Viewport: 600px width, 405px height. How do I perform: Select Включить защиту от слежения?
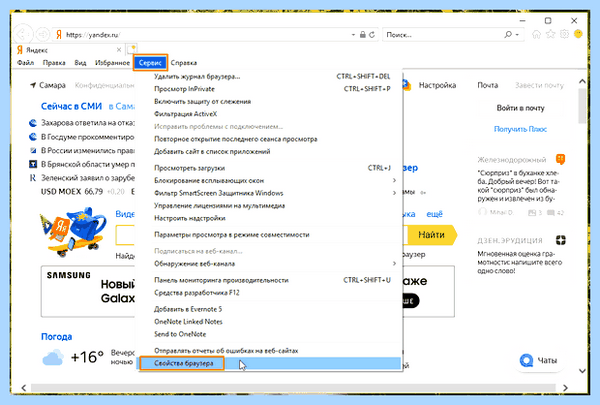click(x=270, y=101)
